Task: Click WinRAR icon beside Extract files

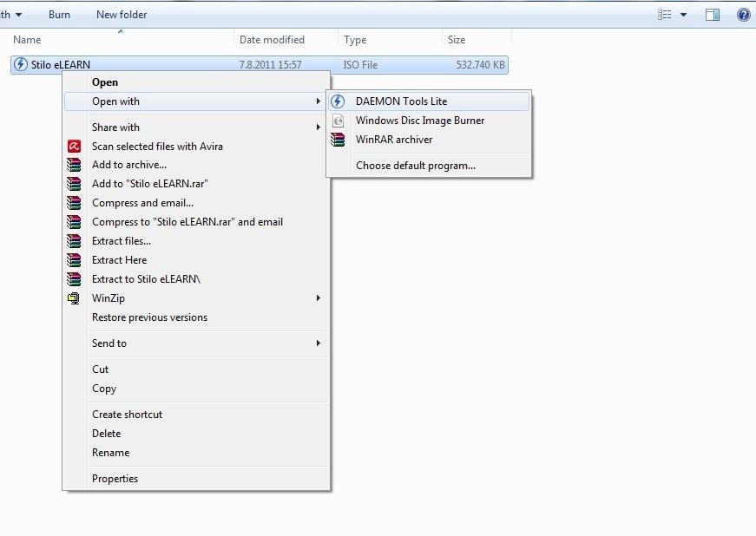Action: pos(74,241)
